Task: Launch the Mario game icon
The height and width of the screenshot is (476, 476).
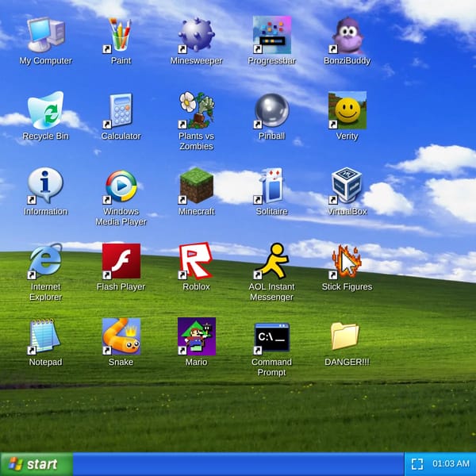Action: (x=197, y=336)
